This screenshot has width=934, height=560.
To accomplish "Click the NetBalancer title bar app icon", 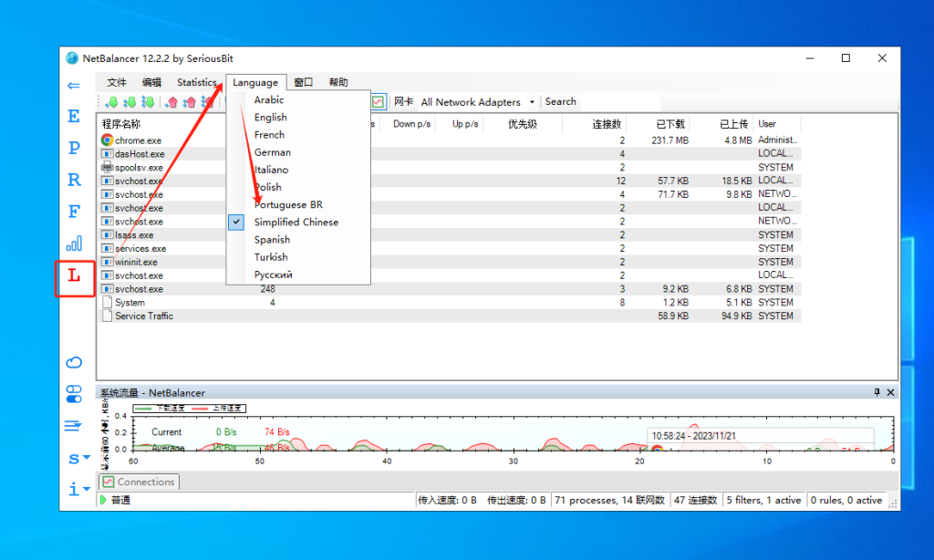I will point(72,57).
